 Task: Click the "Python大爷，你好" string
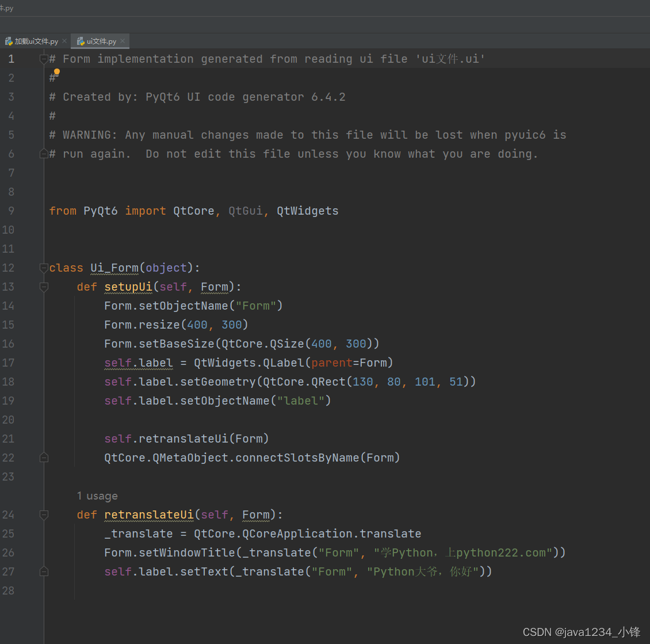[x=423, y=572]
